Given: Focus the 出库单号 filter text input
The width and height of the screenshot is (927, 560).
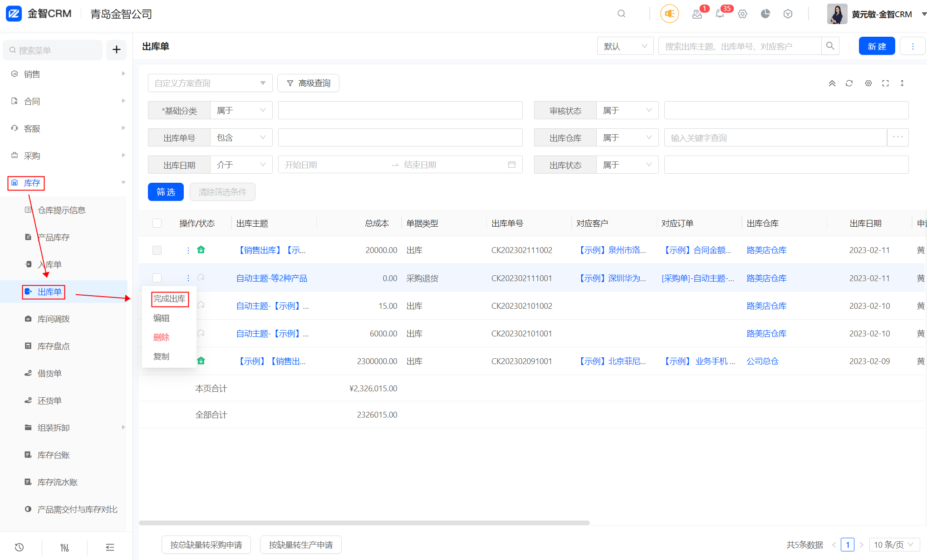Looking at the screenshot, I should [x=400, y=137].
